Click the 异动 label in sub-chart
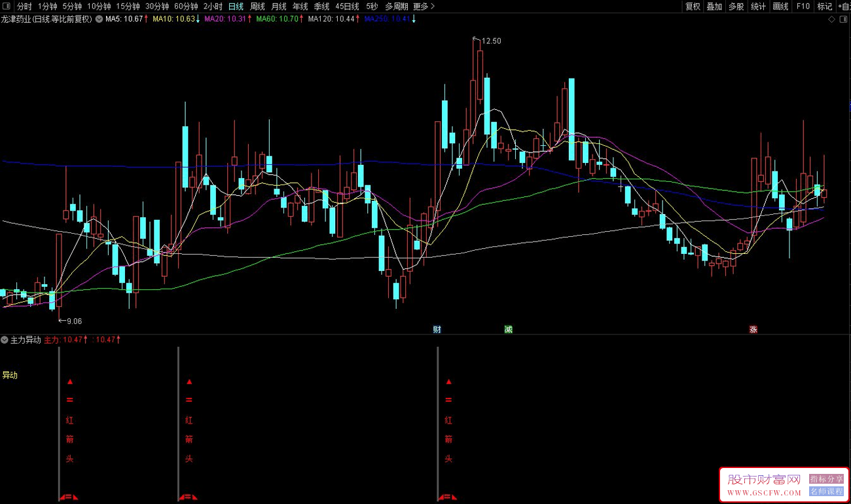This screenshot has width=851, height=504. coord(10,375)
